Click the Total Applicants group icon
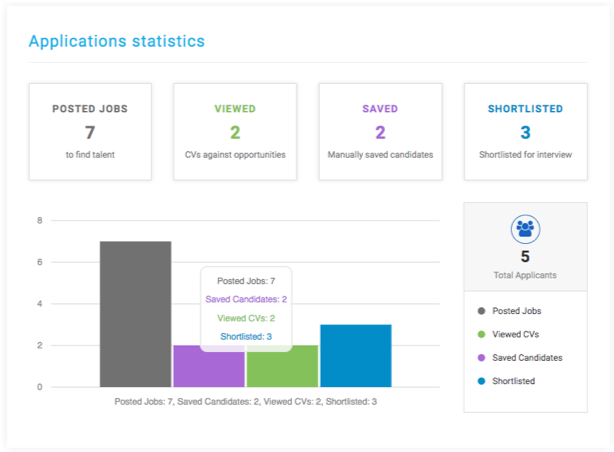The height and width of the screenshot is (452, 614). click(524, 229)
